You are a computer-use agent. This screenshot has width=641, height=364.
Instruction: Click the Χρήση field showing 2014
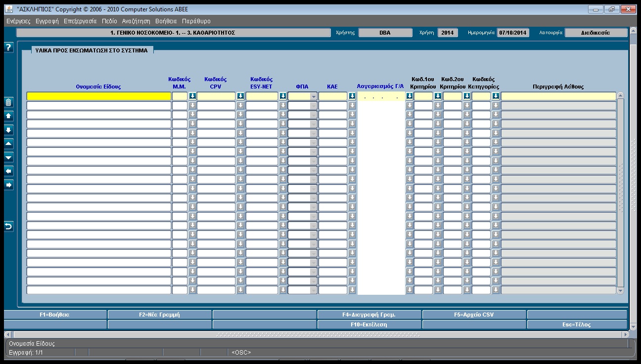click(x=448, y=33)
